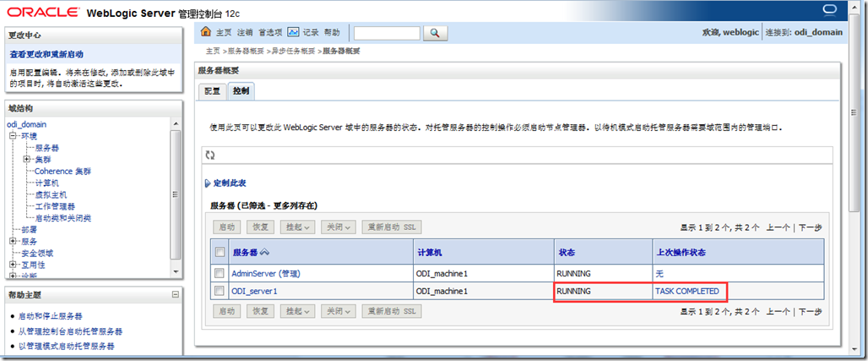Open the upper 关闭 dropdown button

coord(339,227)
